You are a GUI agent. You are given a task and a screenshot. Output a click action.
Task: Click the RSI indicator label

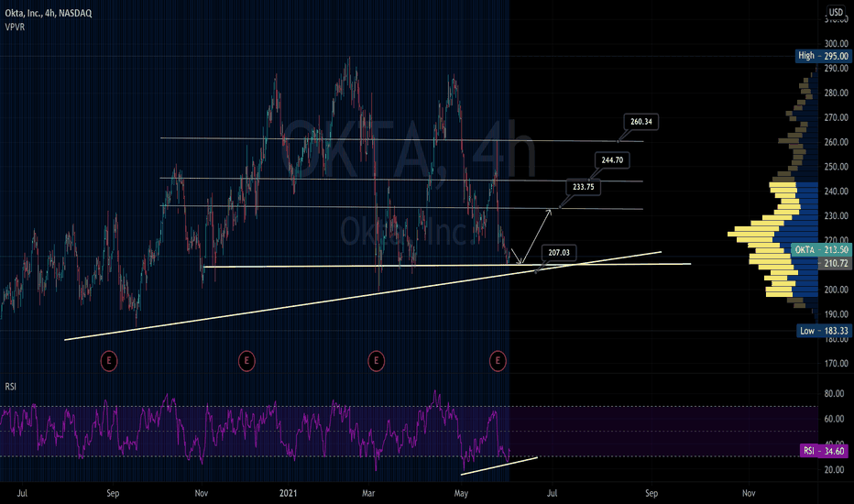pyautogui.click(x=10, y=387)
